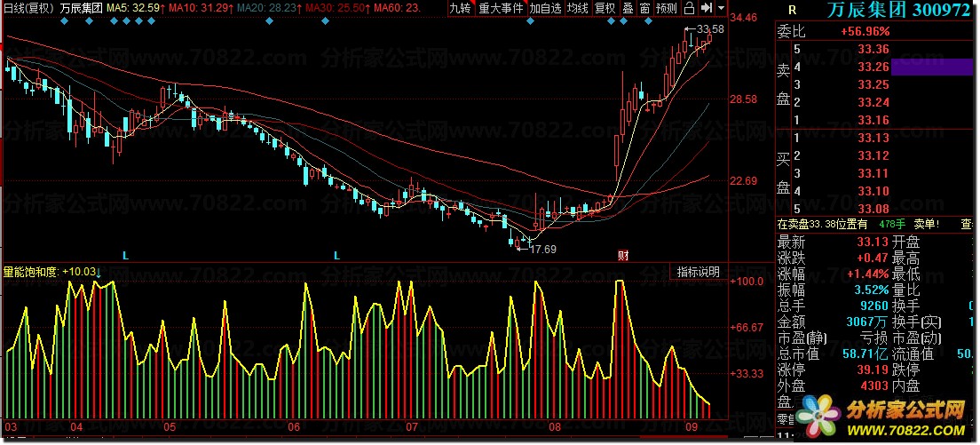Select buy level 4 price 33.10
Viewport: 980px width, 445px height.
pos(873,191)
